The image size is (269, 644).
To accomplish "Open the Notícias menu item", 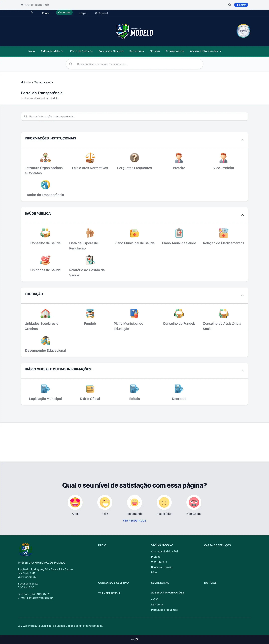I will 155,51.
